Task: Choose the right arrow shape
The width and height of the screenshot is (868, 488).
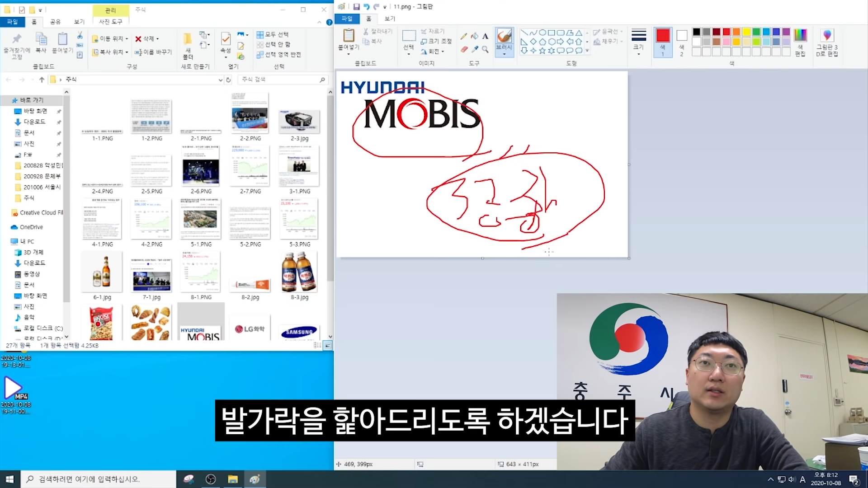Action: point(561,42)
